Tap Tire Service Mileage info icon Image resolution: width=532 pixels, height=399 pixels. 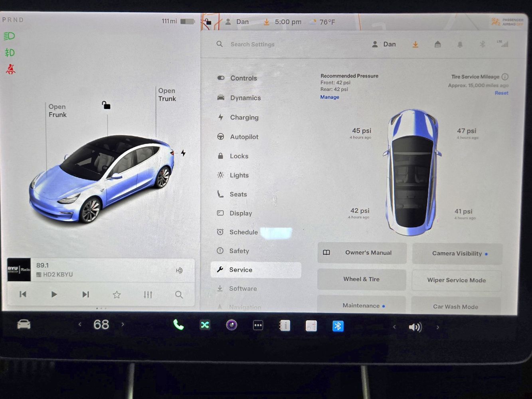[505, 77]
